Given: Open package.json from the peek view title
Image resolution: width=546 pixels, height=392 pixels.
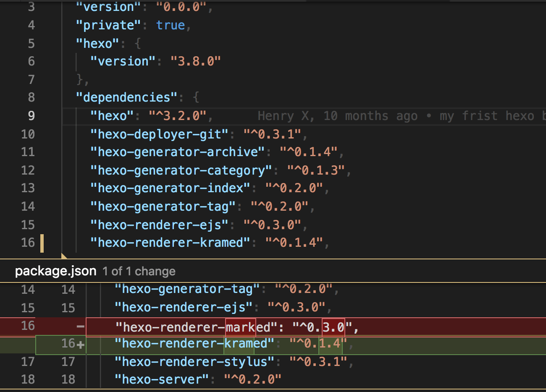Looking at the screenshot, I should [55, 271].
